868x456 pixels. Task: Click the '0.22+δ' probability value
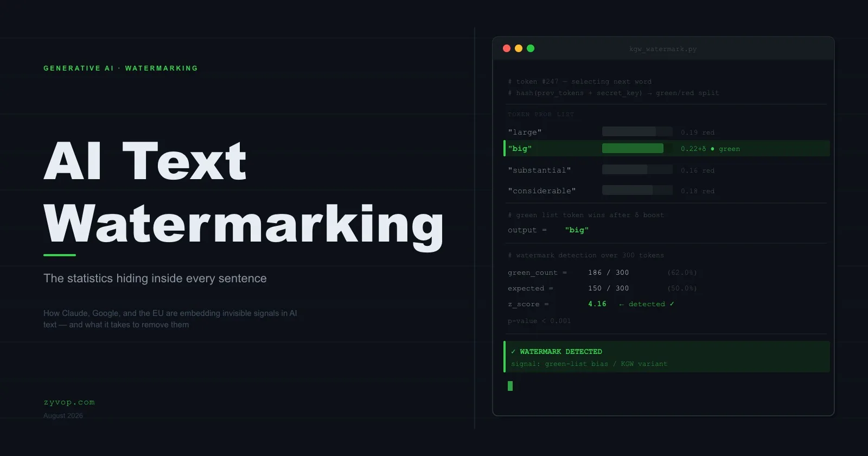point(693,149)
